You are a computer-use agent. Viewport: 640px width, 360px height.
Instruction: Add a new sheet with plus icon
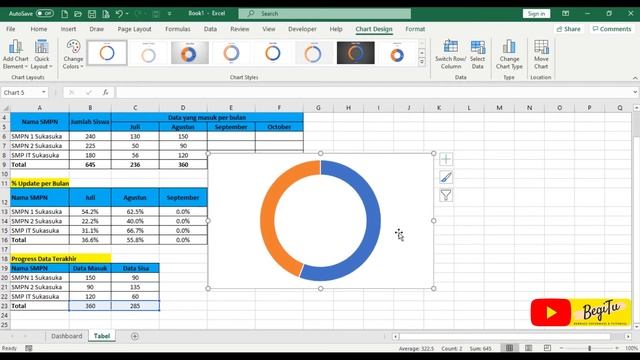[135, 336]
